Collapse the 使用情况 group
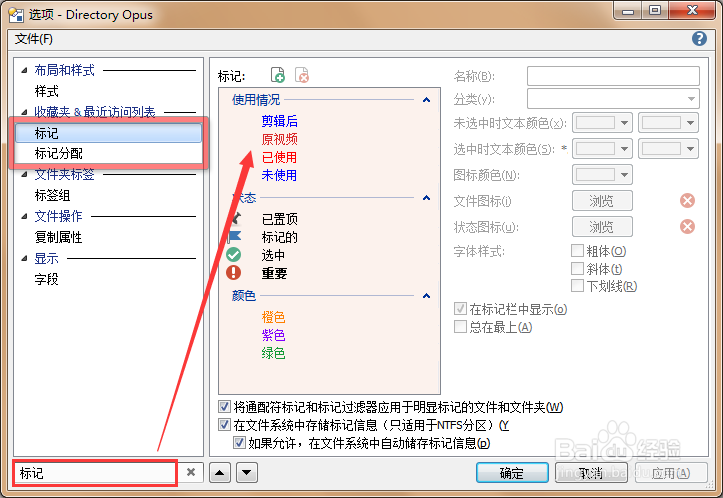The height and width of the screenshot is (498, 723). [x=427, y=100]
